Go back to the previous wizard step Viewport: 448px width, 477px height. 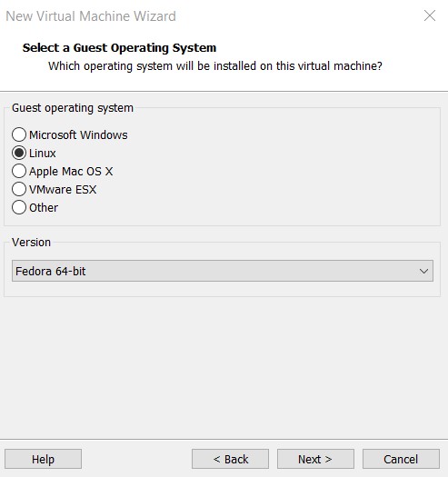[231, 459]
